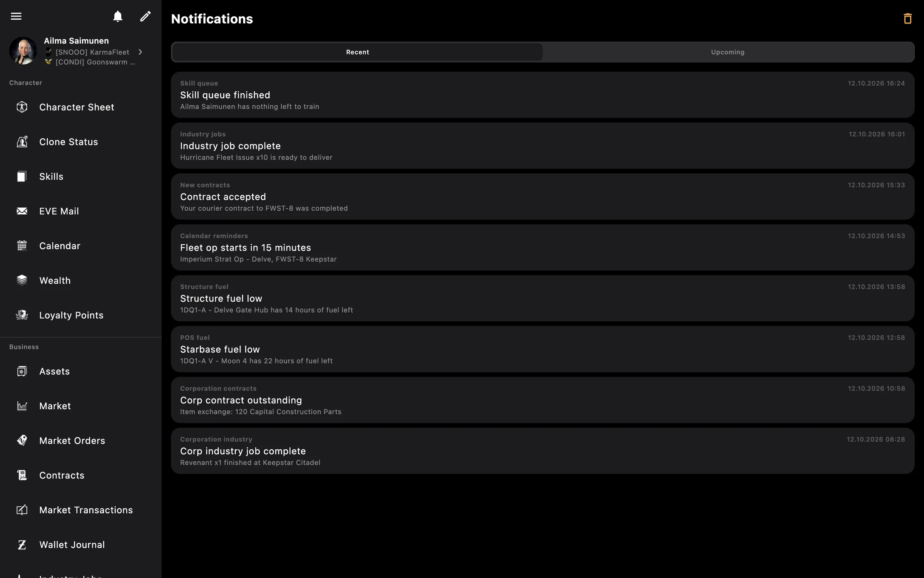
Task: Click Ailma Saimunen's portrait
Action: click(x=23, y=50)
